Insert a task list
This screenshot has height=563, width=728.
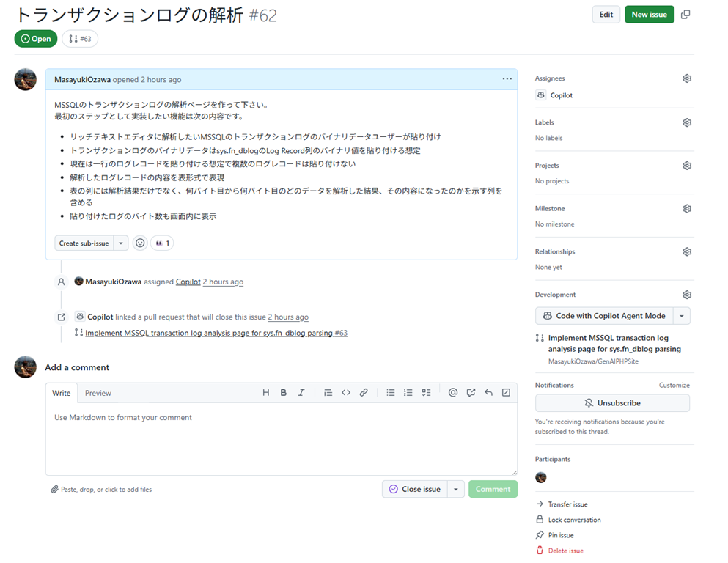point(426,393)
